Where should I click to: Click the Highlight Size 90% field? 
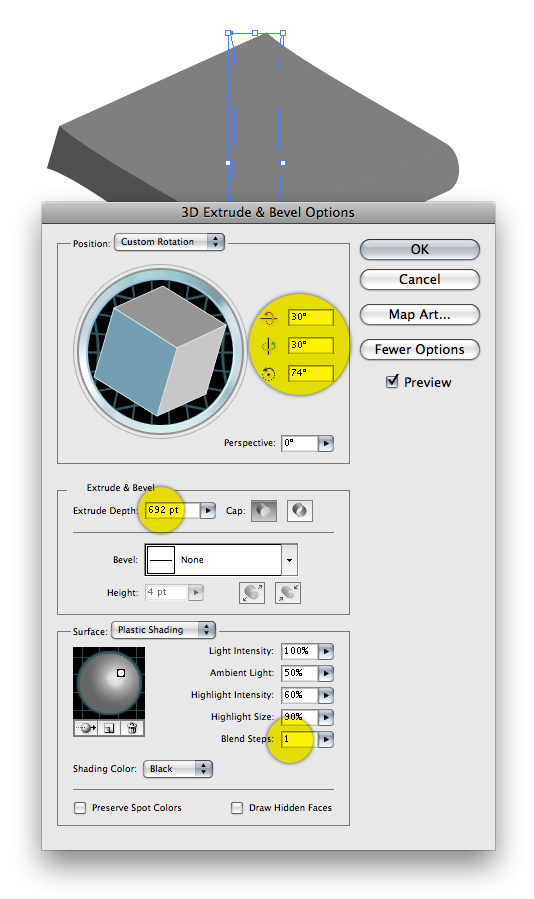299,717
